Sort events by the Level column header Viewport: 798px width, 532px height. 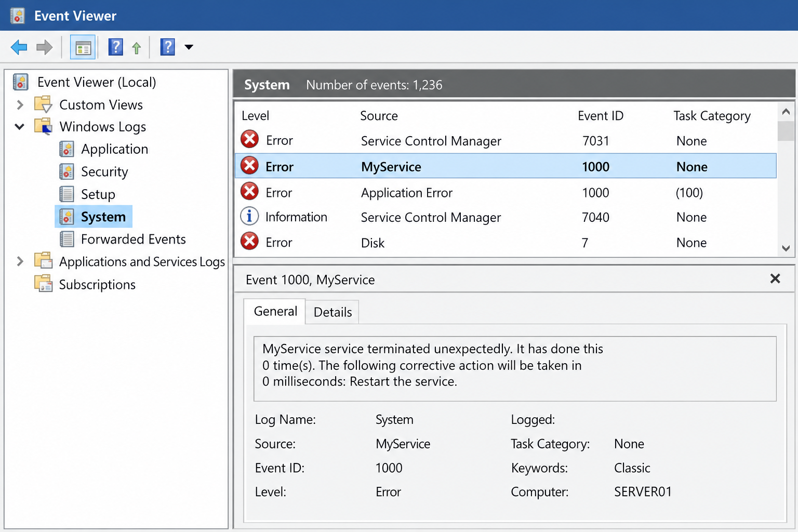[255, 116]
